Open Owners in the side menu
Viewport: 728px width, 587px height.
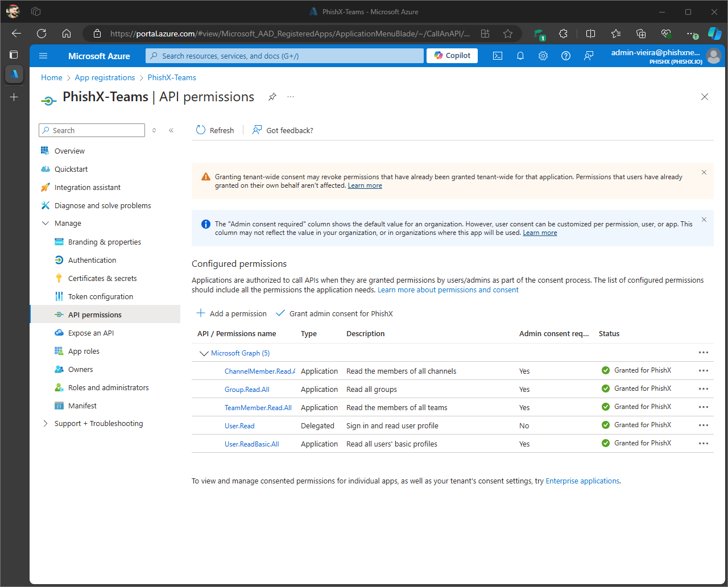pos(80,369)
